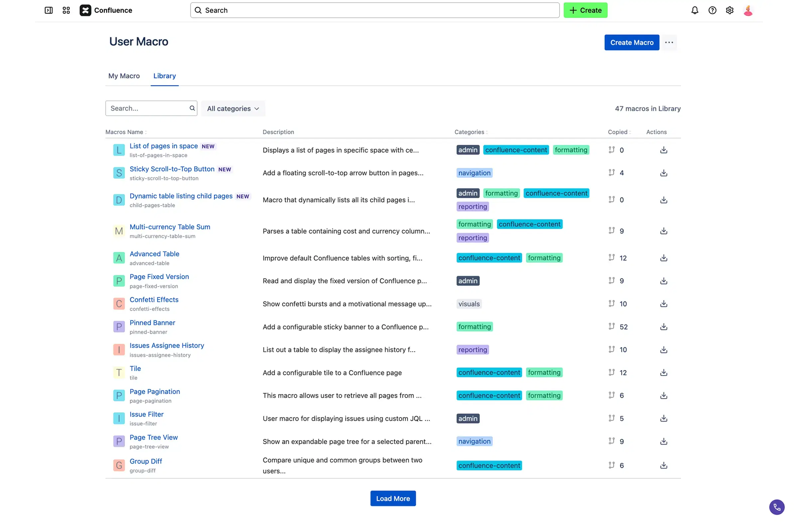Focus the top Search bar
The image size is (798, 532).
375,10
